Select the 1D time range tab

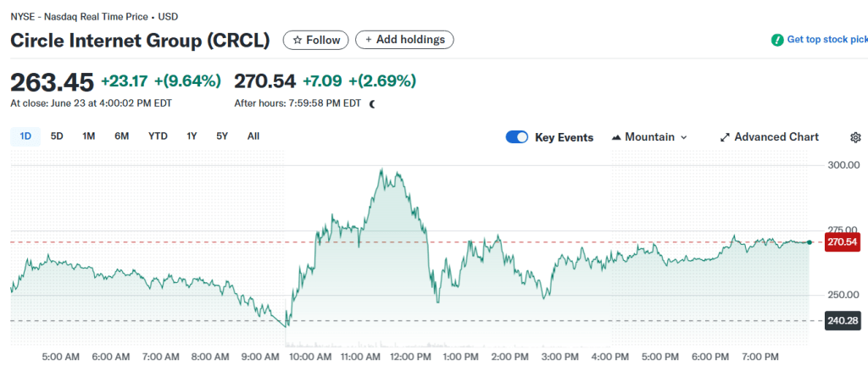tap(25, 136)
